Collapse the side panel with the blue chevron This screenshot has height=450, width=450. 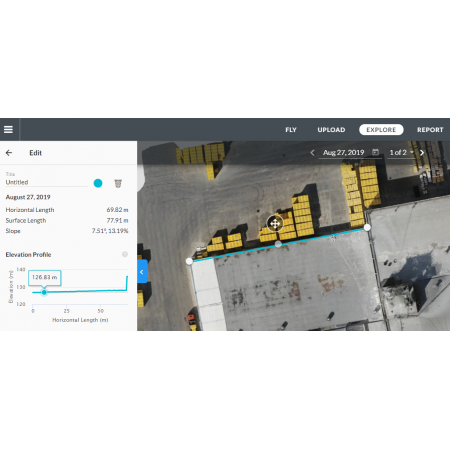142,272
